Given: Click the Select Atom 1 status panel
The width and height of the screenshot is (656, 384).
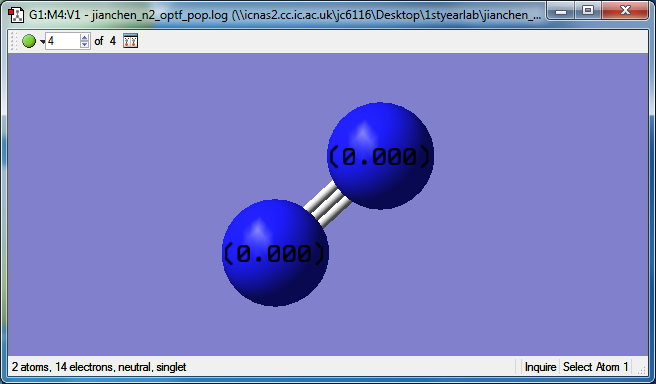Looking at the screenshot, I should point(595,367).
